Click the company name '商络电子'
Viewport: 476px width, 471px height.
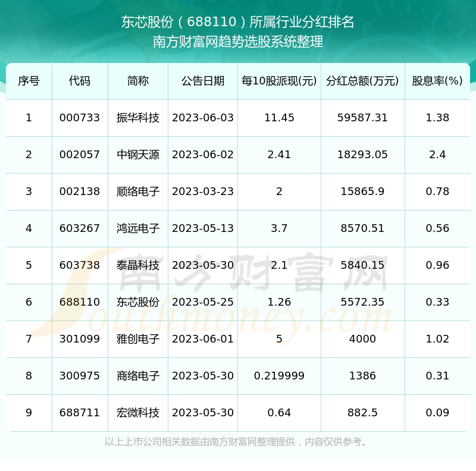pyautogui.click(x=138, y=376)
